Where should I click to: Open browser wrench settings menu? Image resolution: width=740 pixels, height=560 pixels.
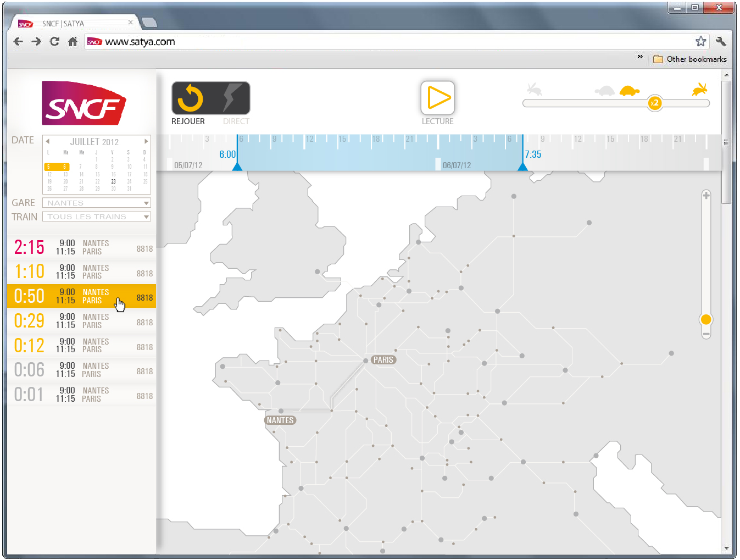point(721,41)
